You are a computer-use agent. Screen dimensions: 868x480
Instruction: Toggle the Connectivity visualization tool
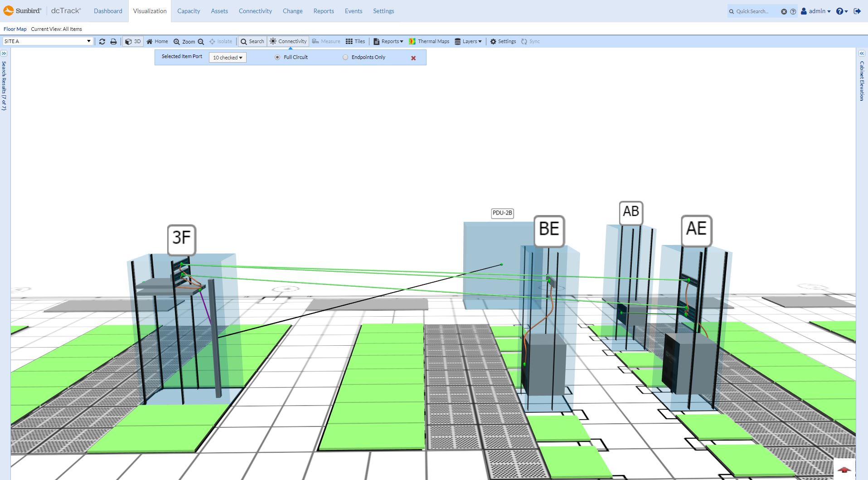point(288,41)
